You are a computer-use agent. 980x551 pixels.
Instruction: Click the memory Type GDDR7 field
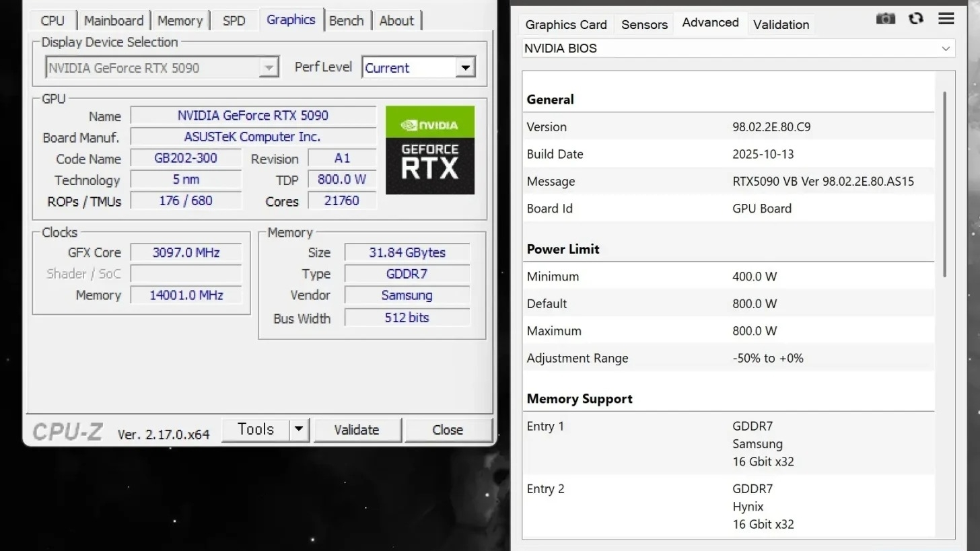(x=407, y=274)
